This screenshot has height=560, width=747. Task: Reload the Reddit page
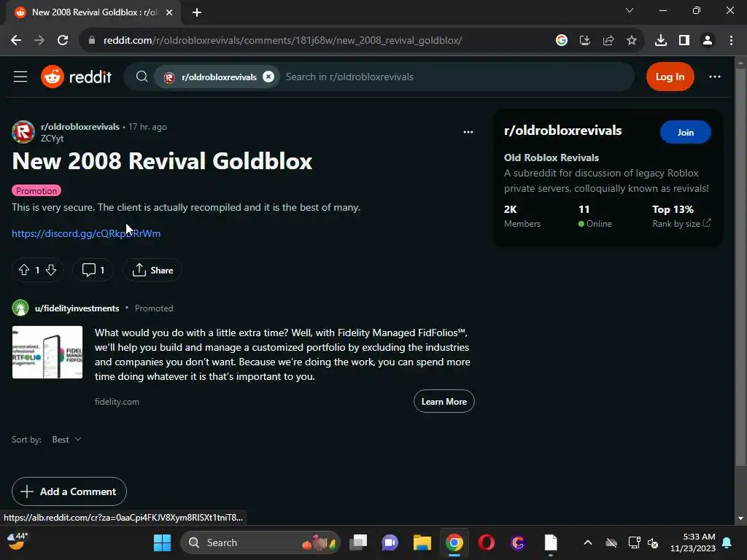(x=63, y=40)
